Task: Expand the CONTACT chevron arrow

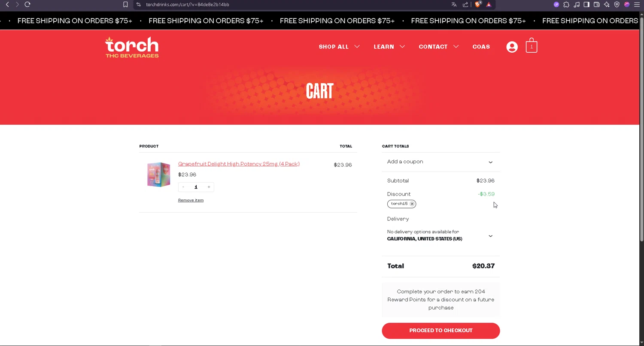Action: pyautogui.click(x=456, y=47)
